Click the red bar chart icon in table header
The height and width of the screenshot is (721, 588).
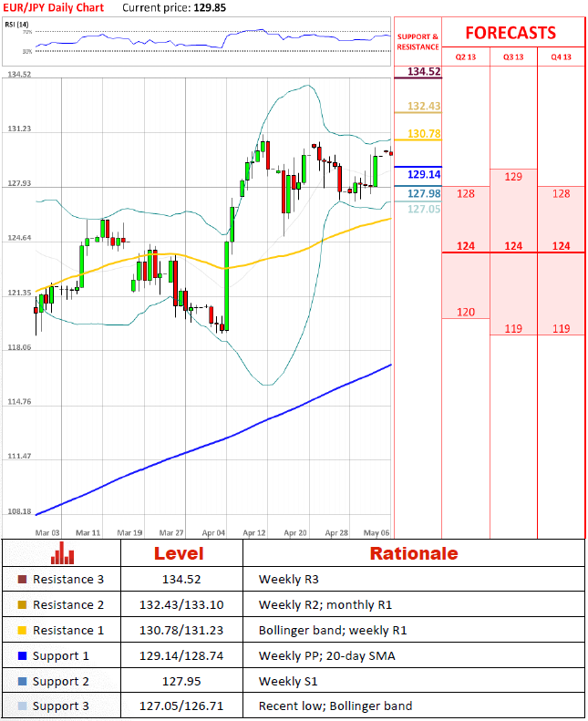[x=62, y=553]
